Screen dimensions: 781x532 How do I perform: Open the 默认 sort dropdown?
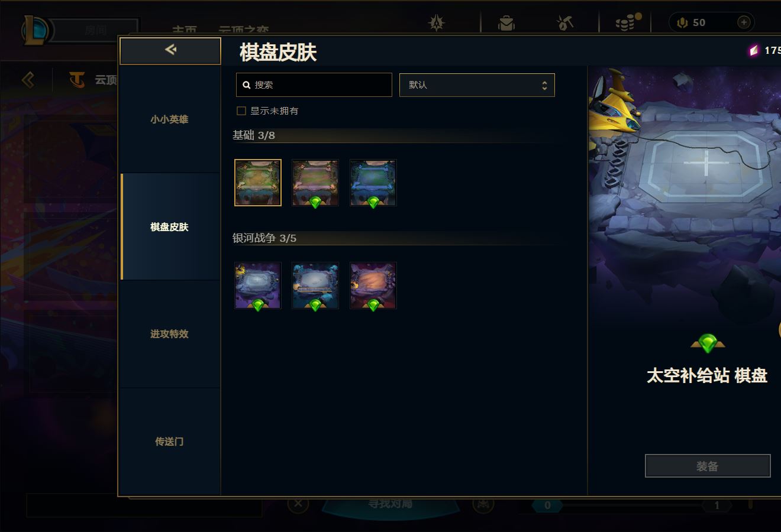(477, 85)
